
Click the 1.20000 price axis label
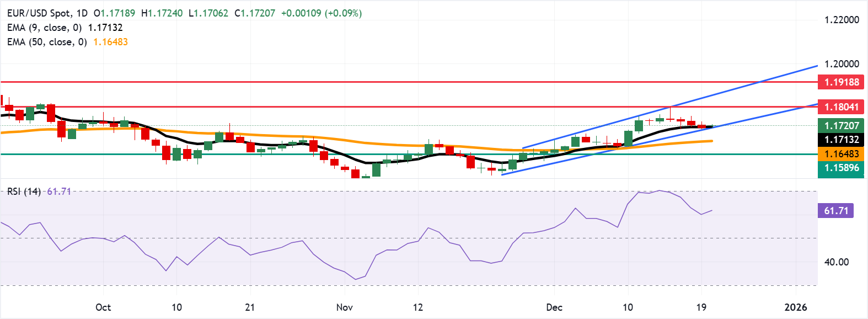[842, 64]
